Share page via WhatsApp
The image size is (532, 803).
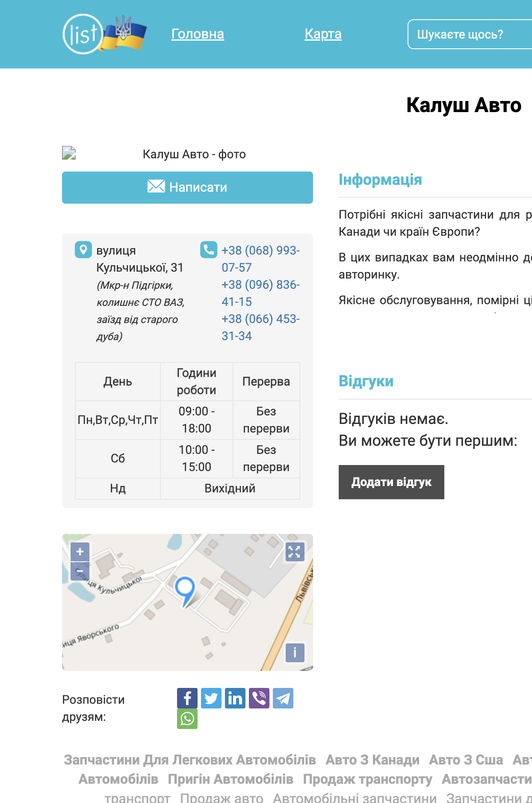pos(187,719)
